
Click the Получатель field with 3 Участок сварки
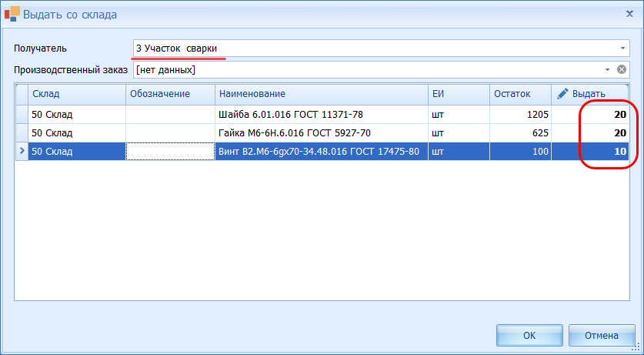click(369, 48)
